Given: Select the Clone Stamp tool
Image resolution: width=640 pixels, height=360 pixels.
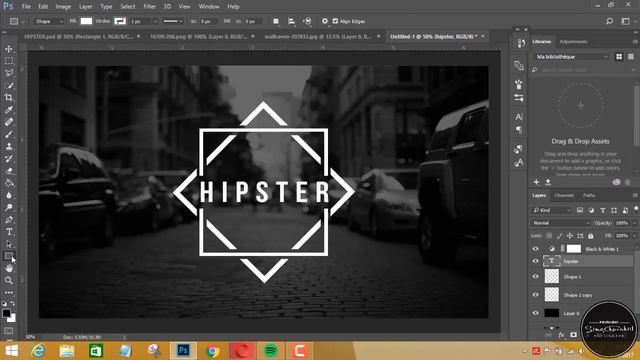Looking at the screenshot, I should [x=9, y=147].
